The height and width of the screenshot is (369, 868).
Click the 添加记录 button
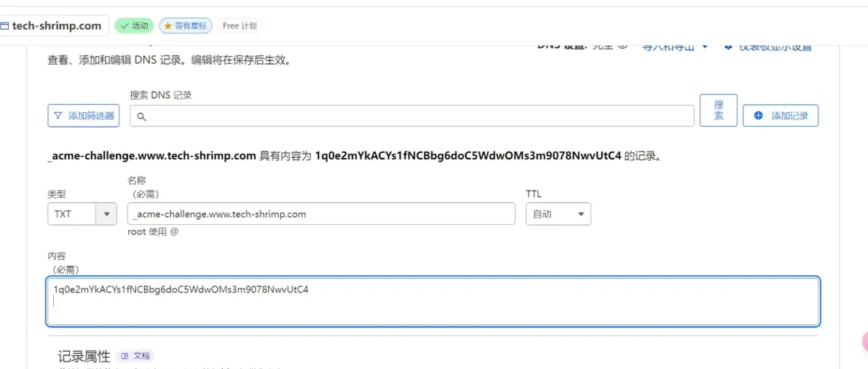click(x=781, y=116)
